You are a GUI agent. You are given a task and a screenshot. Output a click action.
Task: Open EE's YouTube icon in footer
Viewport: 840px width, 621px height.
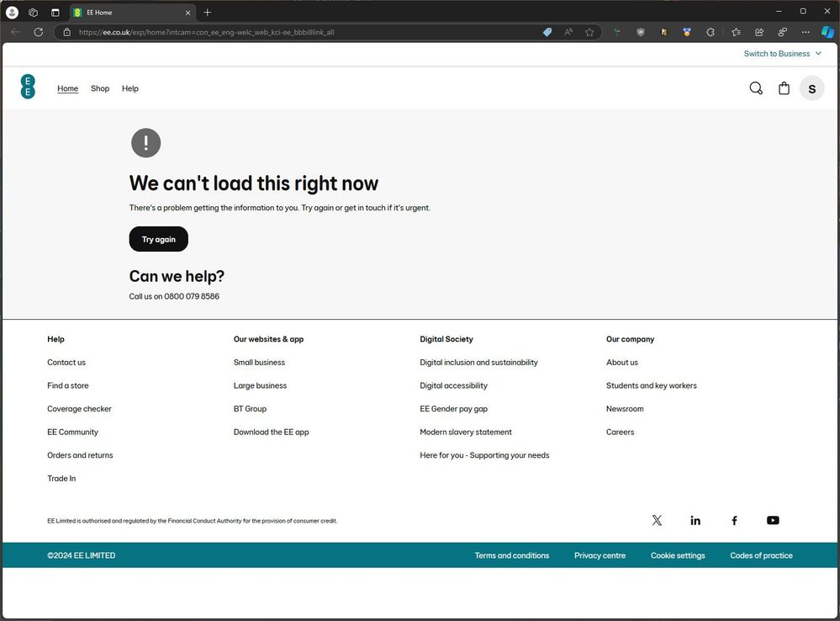(773, 520)
